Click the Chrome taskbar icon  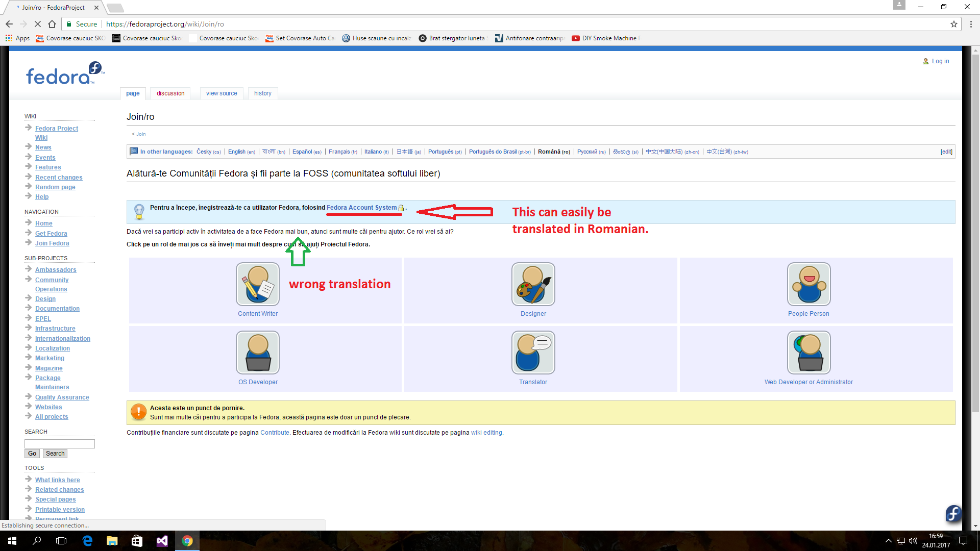(x=187, y=541)
